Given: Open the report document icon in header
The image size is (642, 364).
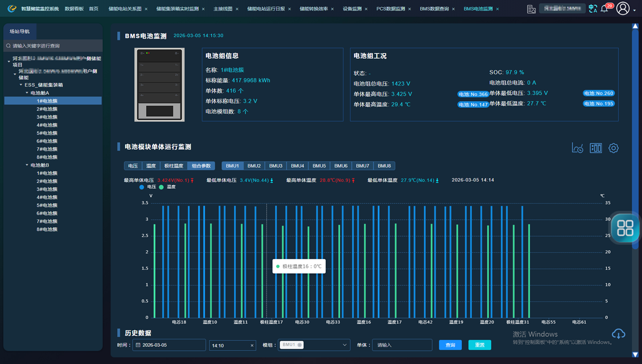Looking at the screenshot, I should click(531, 9).
